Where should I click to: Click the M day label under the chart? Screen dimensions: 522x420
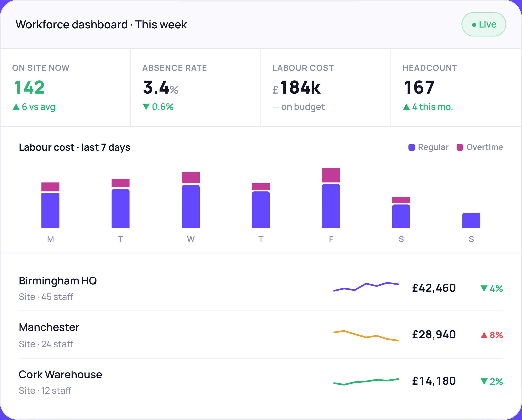pyautogui.click(x=50, y=239)
